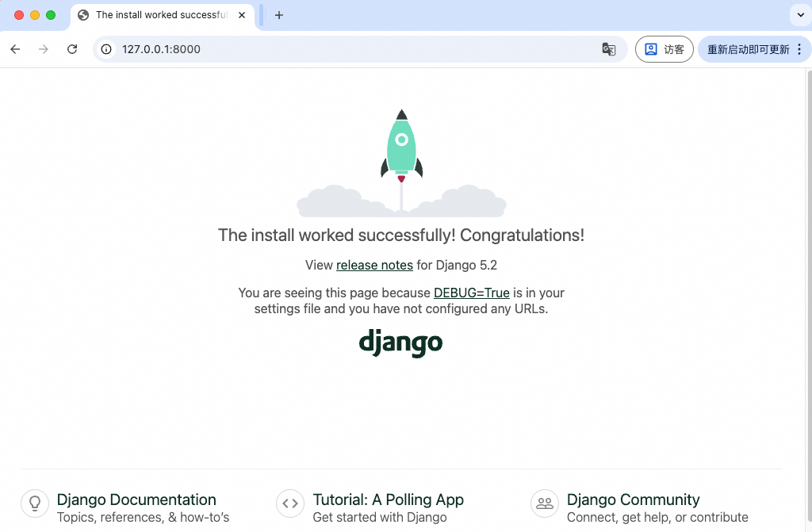This screenshot has width=812, height=532.
Task: Expand the tab search dropdown arrow
Action: [801, 15]
